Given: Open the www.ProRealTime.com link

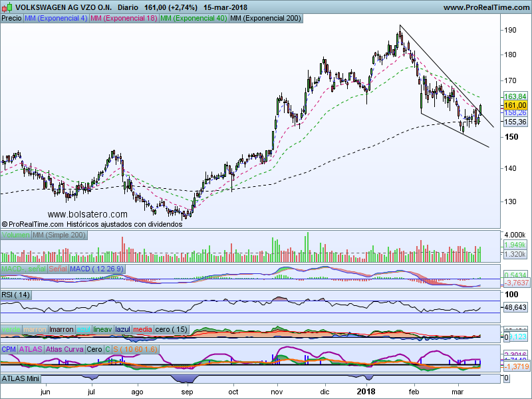Looking at the screenshot, I should (485, 7).
